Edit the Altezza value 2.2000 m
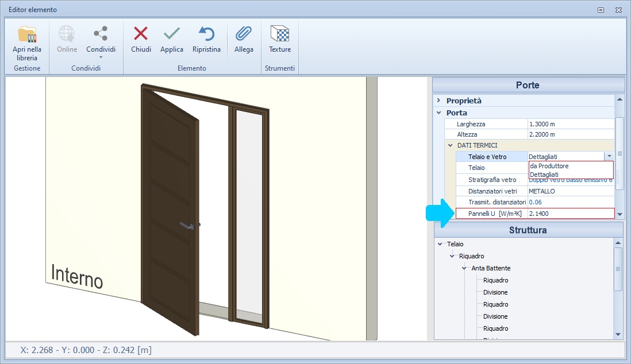This screenshot has height=364, width=631. tap(571, 134)
